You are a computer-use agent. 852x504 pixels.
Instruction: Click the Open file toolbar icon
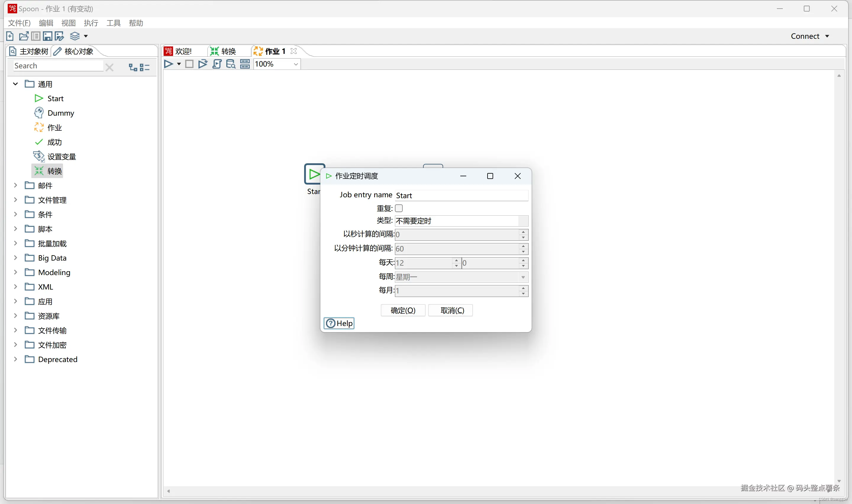tap(23, 36)
